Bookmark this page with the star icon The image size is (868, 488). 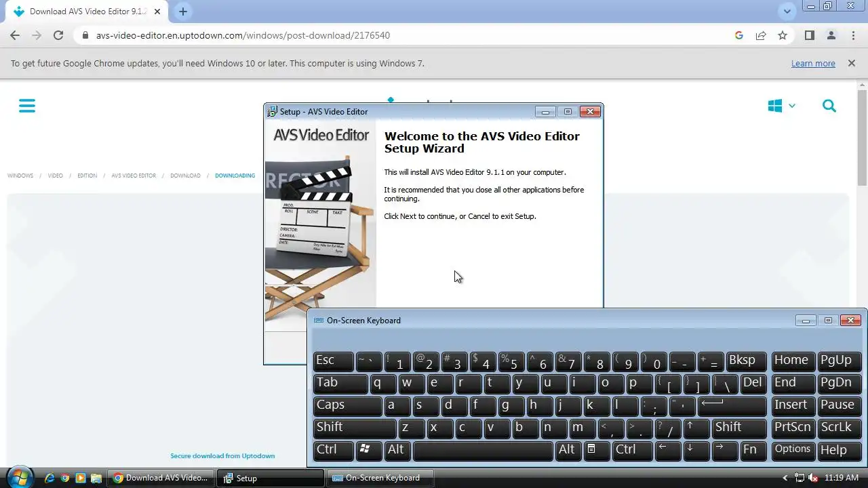tap(783, 35)
